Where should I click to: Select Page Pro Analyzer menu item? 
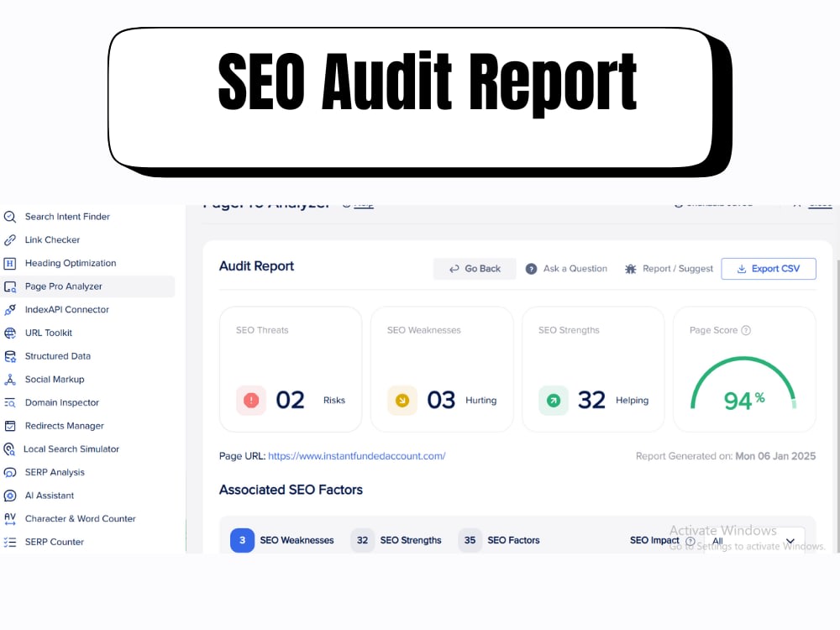tap(87, 286)
